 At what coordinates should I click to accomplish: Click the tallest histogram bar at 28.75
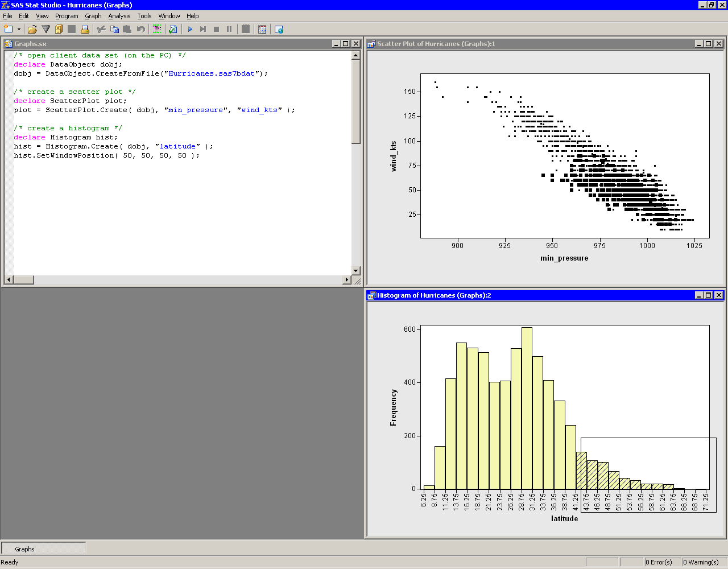[x=527, y=408]
